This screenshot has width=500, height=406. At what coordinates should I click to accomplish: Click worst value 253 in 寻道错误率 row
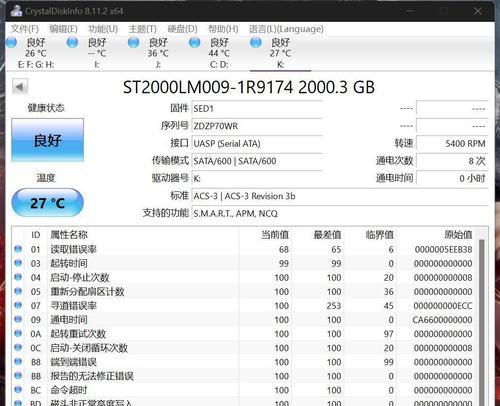(x=334, y=306)
